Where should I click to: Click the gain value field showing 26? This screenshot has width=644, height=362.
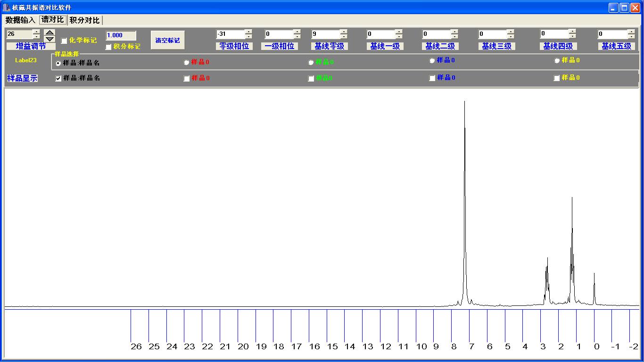tap(19, 34)
